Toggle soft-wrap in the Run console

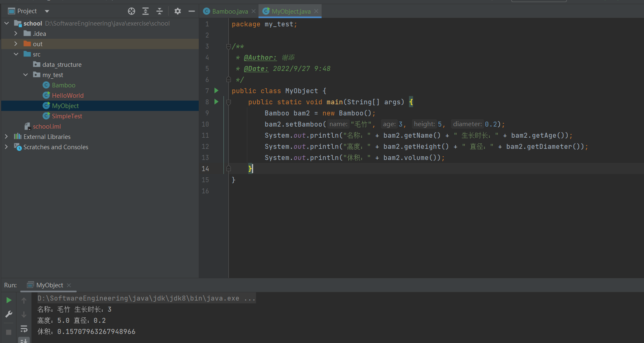(x=24, y=329)
